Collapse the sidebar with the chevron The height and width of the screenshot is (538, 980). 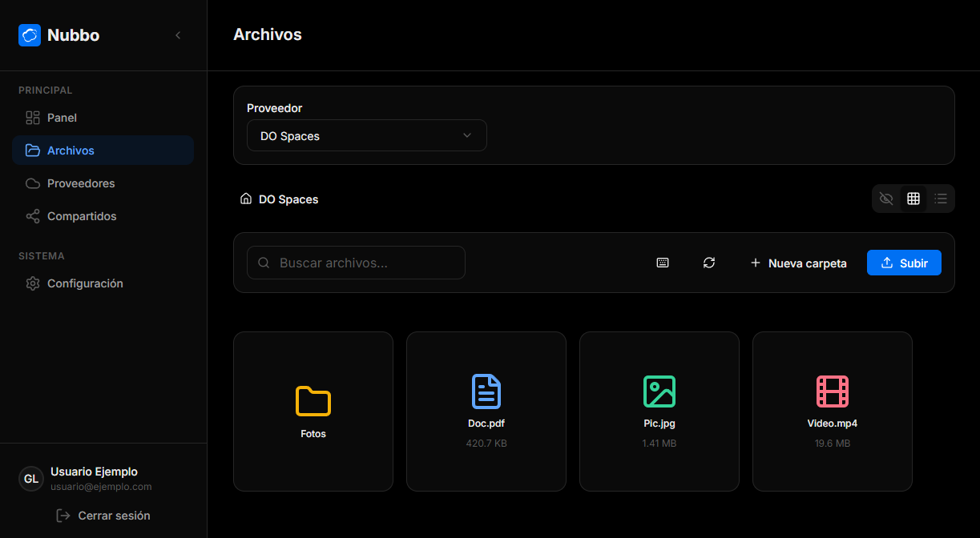click(177, 35)
